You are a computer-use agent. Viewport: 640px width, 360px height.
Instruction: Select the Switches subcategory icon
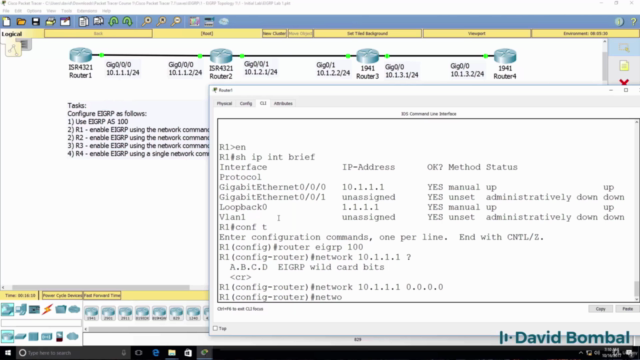[20, 336]
